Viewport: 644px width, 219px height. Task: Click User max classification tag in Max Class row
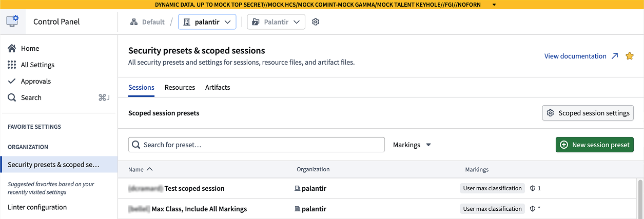pyautogui.click(x=492, y=209)
